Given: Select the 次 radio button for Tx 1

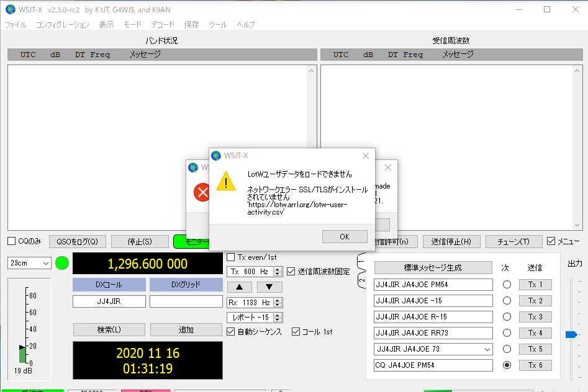Looking at the screenshot, I should 507,285.
